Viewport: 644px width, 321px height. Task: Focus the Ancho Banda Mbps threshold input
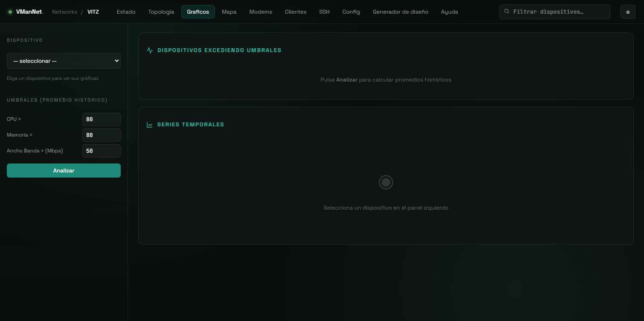[101, 151]
